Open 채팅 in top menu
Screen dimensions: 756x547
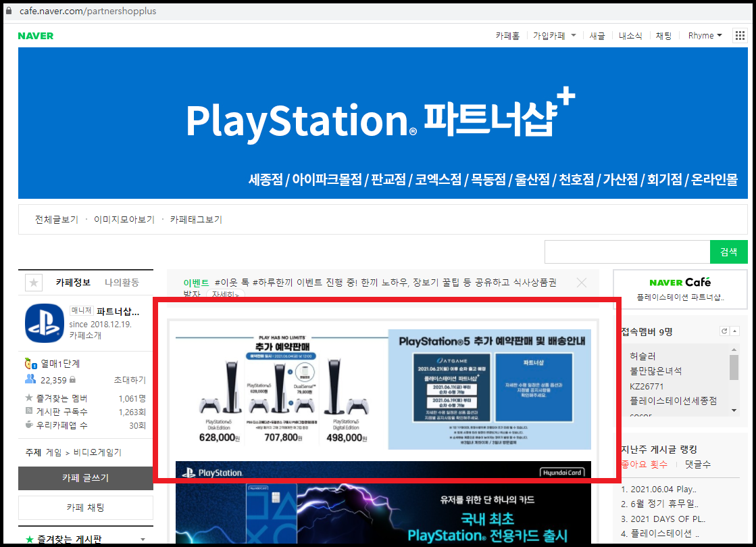pos(663,36)
